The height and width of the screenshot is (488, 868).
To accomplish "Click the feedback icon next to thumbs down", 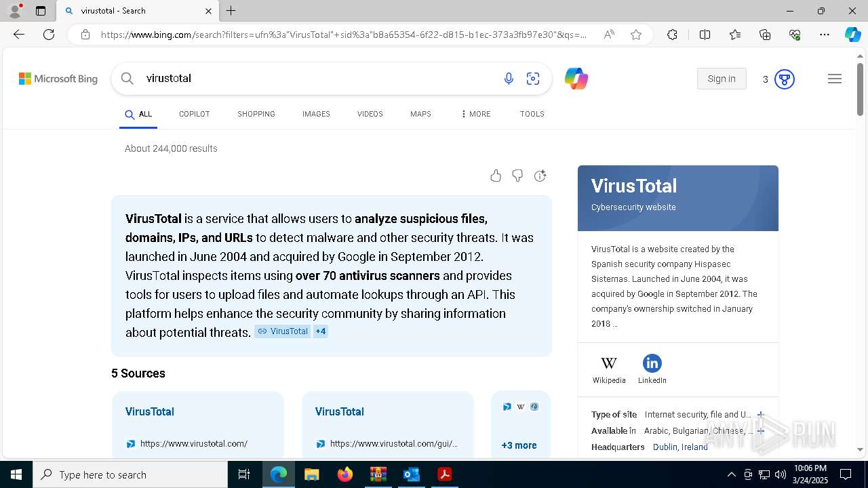I will click(x=540, y=176).
